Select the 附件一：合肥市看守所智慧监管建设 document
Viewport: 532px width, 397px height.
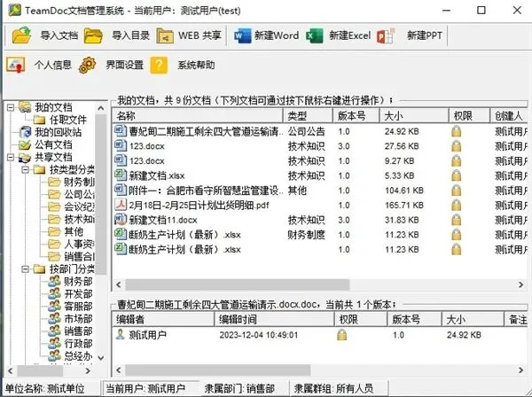coord(320,191)
